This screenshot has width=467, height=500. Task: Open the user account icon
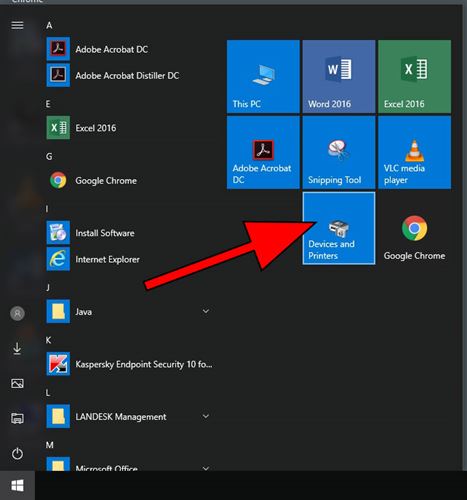17,314
